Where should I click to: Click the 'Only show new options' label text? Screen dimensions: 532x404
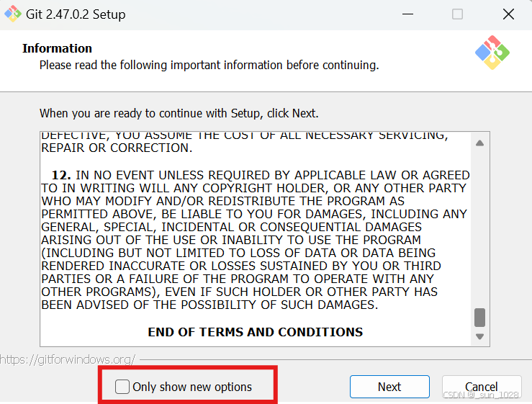192,387
